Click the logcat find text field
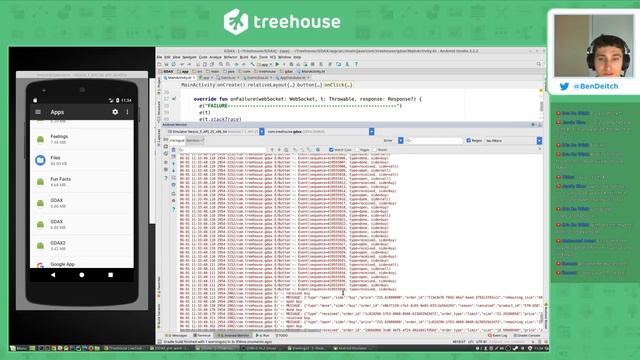 pos(222,150)
